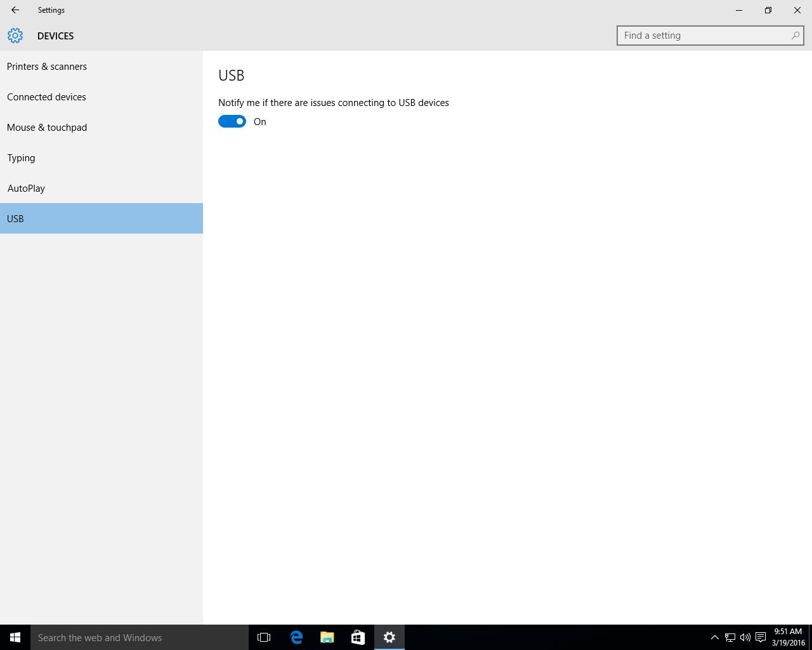The image size is (812, 650).
Task: Click the Show desktop sliver at taskbar end
Action: [810, 637]
